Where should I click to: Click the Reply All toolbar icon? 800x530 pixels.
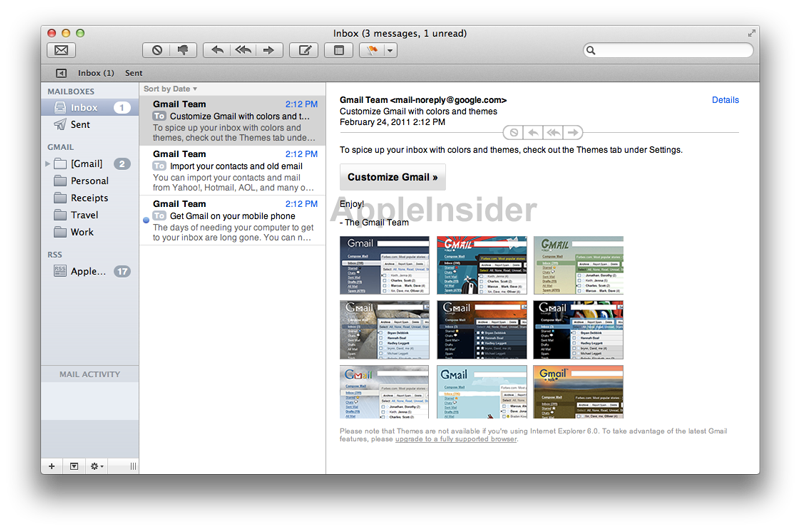[242, 50]
